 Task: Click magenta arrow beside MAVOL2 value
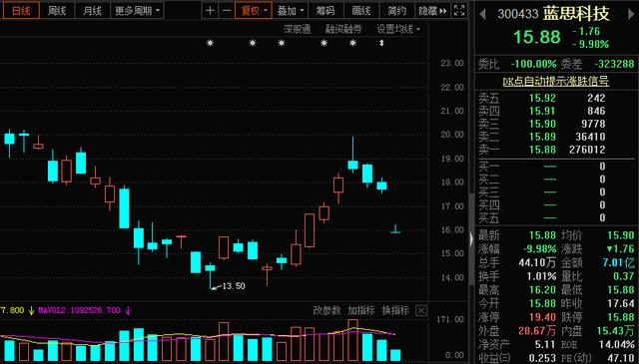pyautogui.click(x=128, y=311)
